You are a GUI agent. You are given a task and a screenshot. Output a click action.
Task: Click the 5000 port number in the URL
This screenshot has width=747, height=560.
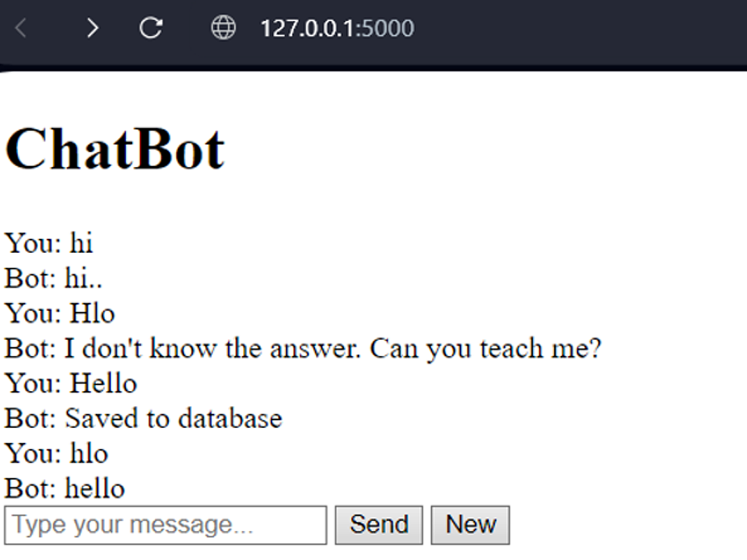(388, 28)
